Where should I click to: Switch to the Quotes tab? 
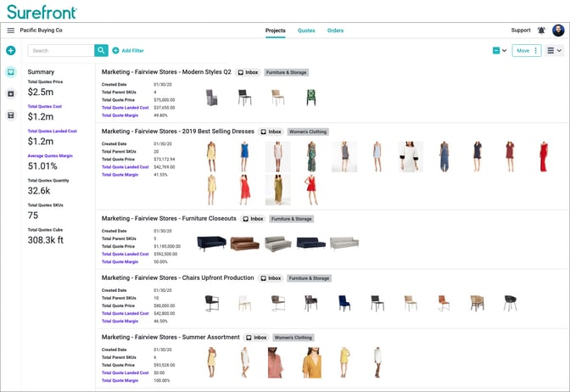pos(306,31)
